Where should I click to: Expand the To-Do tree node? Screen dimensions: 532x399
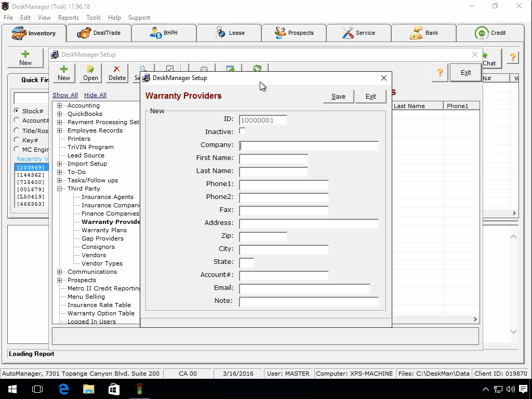59,172
